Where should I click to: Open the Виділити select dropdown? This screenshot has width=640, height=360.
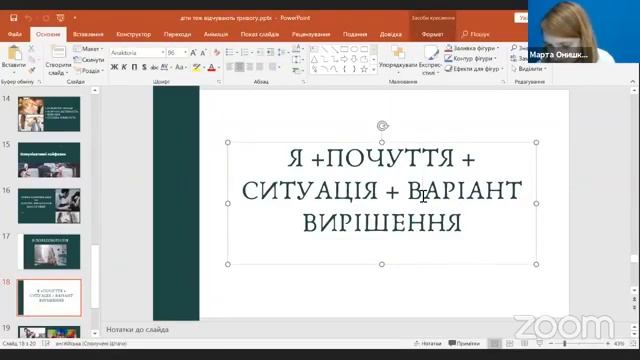529,69
